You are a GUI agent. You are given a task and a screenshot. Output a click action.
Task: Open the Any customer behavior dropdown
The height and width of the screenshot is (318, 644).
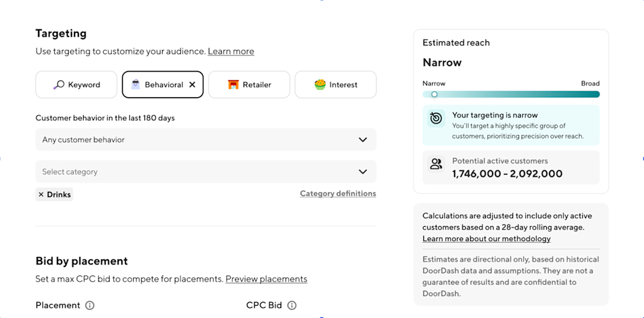pos(206,139)
